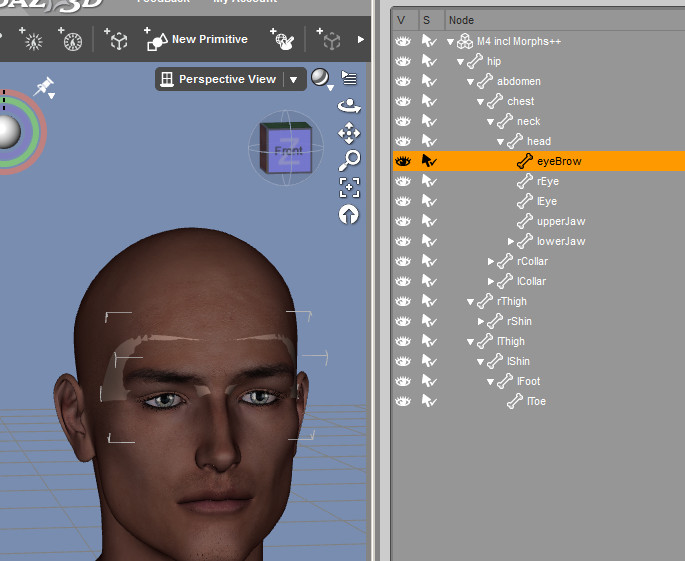685x561 pixels.
Task: Click the white light control ball
Action: (x=9, y=132)
